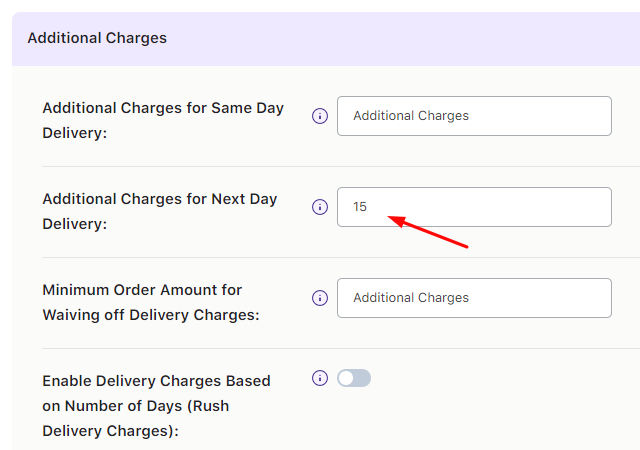Click the value 15 in Next Day field
The image size is (640, 450).
click(360, 207)
